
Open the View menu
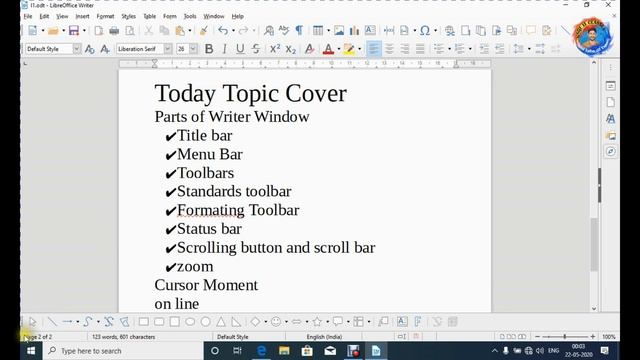tap(62, 16)
